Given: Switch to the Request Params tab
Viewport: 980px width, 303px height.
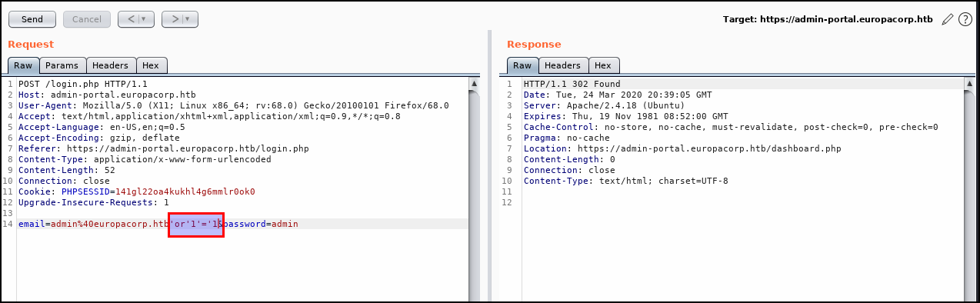Looking at the screenshot, I should point(62,65).
